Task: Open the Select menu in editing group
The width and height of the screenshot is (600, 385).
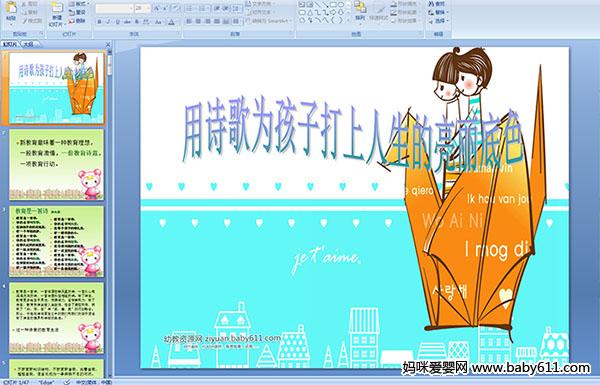Action: 438,21
